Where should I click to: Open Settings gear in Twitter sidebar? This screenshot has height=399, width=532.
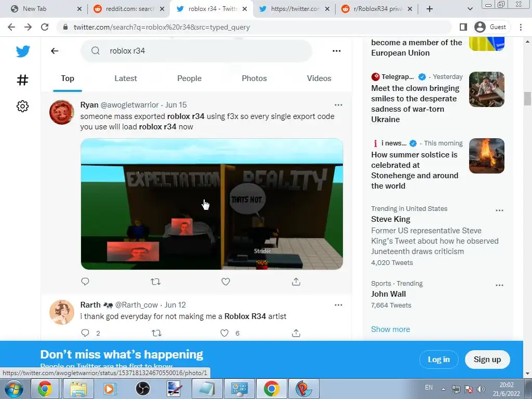click(23, 106)
